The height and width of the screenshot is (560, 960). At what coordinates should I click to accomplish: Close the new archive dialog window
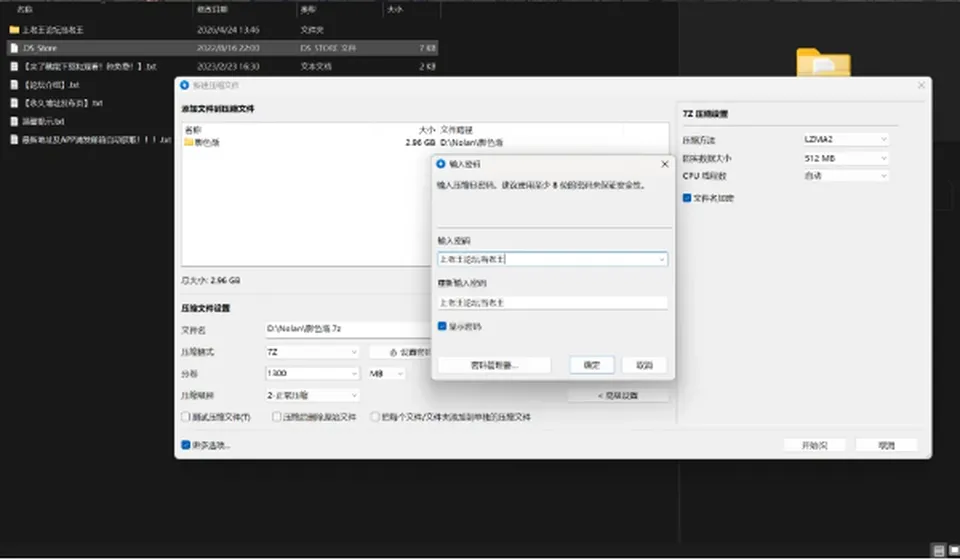point(921,85)
